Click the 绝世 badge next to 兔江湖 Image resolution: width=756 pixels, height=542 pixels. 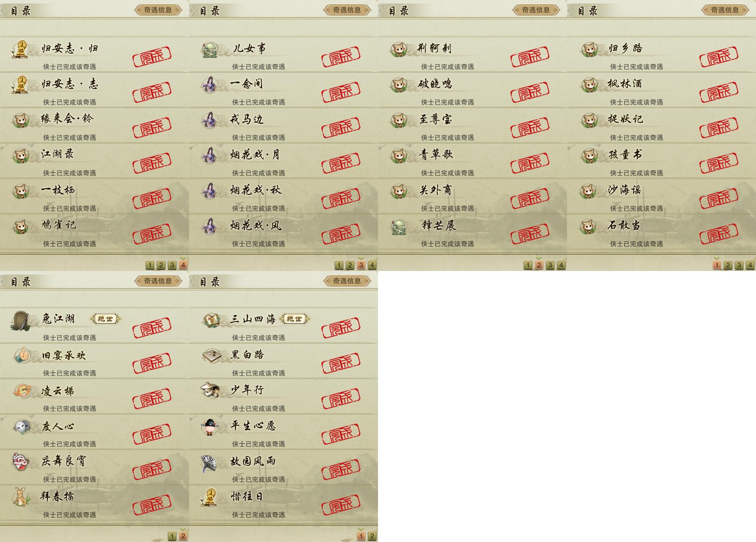[x=105, y=319]
